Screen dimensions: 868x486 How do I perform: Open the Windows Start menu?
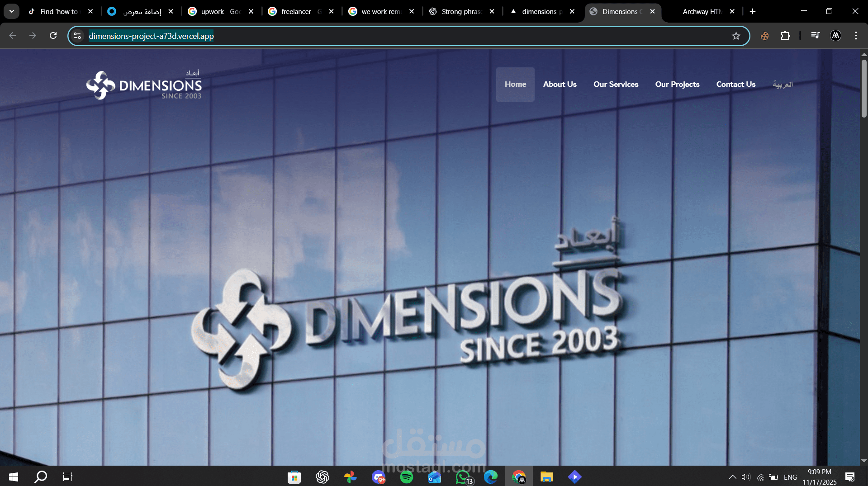[14, 477]
